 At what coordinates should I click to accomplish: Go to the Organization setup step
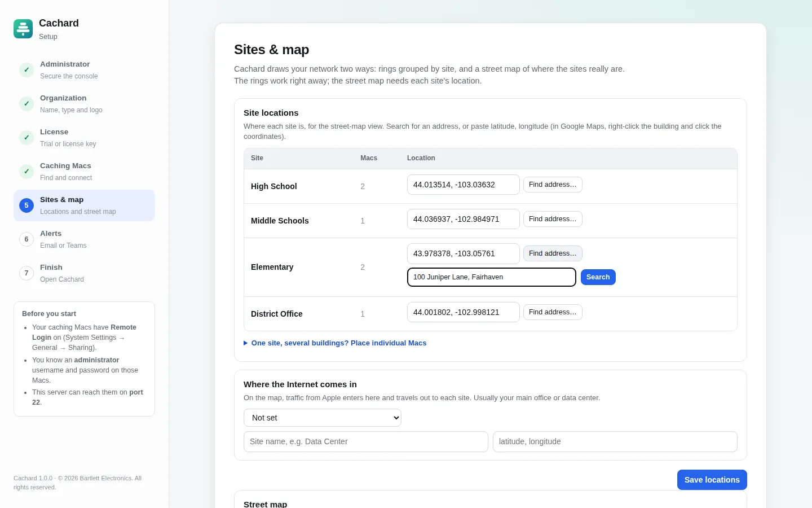coord(84,104)
